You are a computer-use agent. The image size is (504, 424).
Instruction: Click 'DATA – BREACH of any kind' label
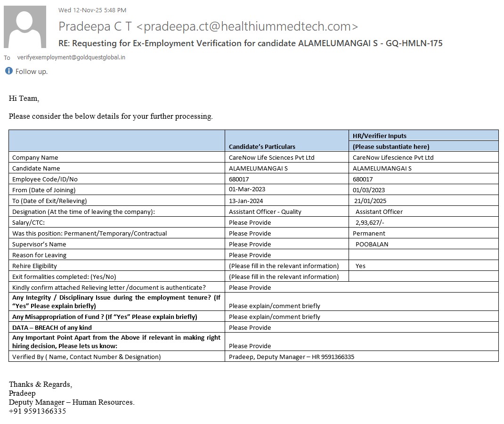coord(52,327)
